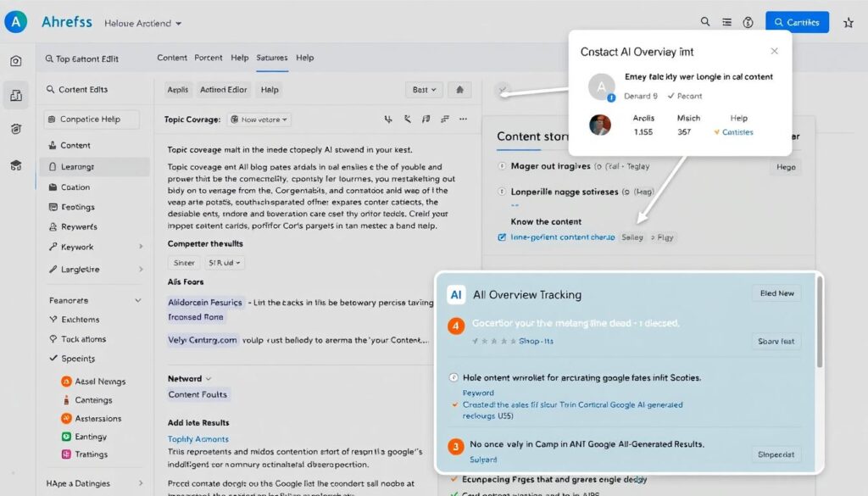The width and height of the screenshot is (868, 496).
Task: Click the user photo avatar in popup
Action: (600, 125)
